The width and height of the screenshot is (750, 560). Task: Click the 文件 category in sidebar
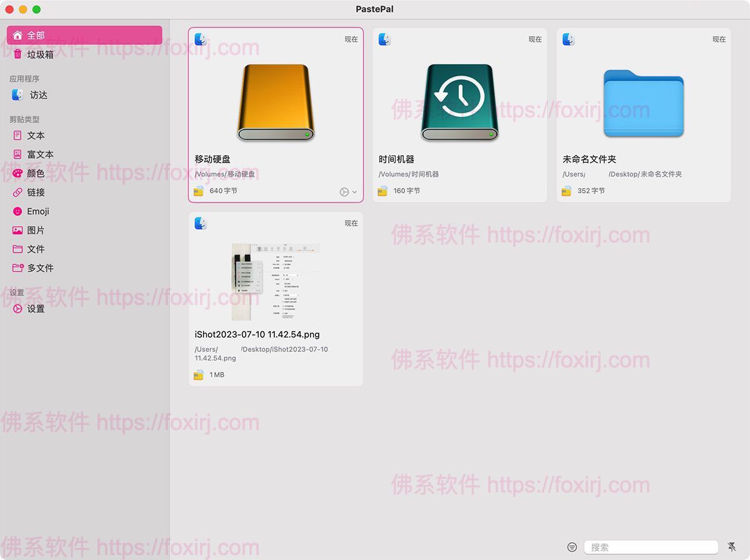[36, 249]
